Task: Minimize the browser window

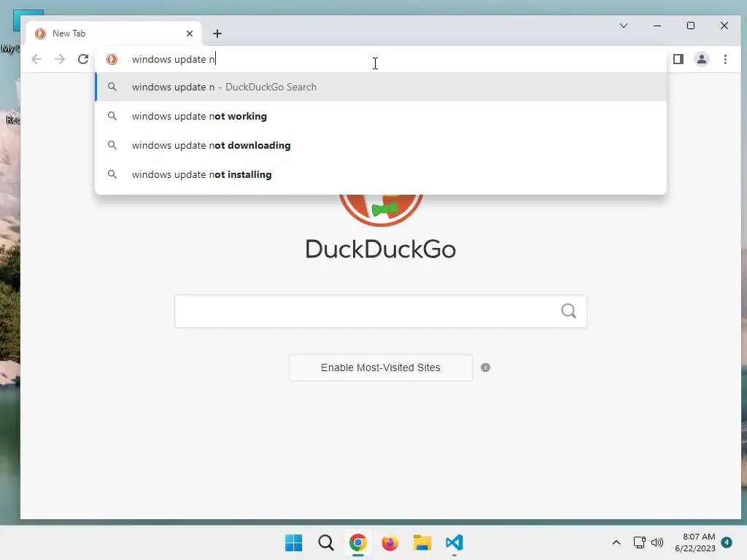Action: [x=657, y=26]
